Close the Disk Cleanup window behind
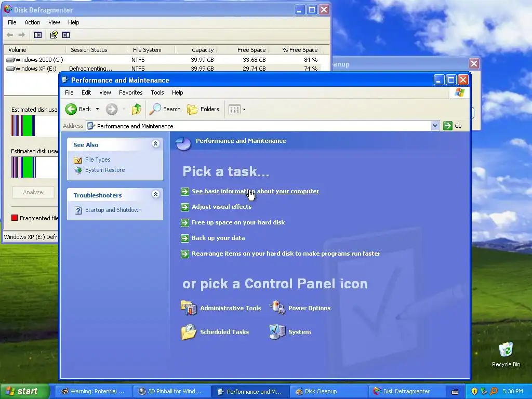The image size is (532, 399). [474, 63]
